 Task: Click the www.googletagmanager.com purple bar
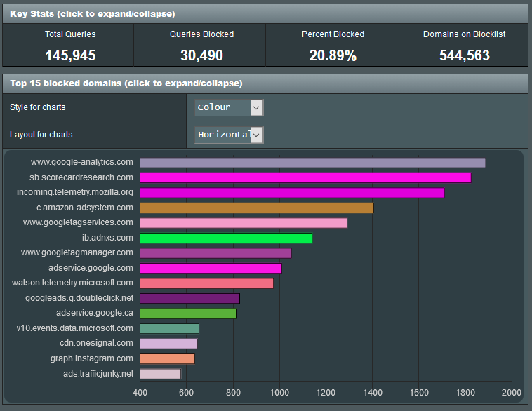tap(215, 253)
